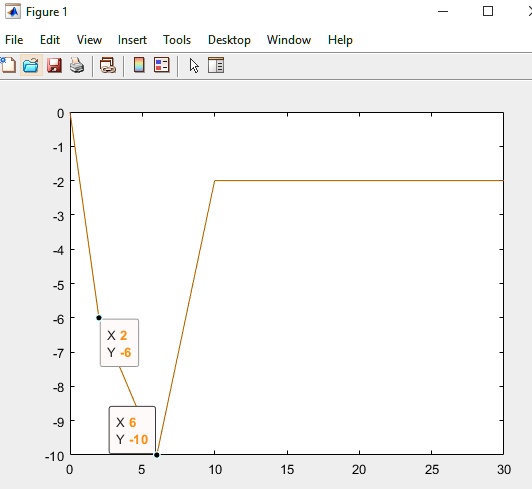Open the File menu

pos(14,40)
